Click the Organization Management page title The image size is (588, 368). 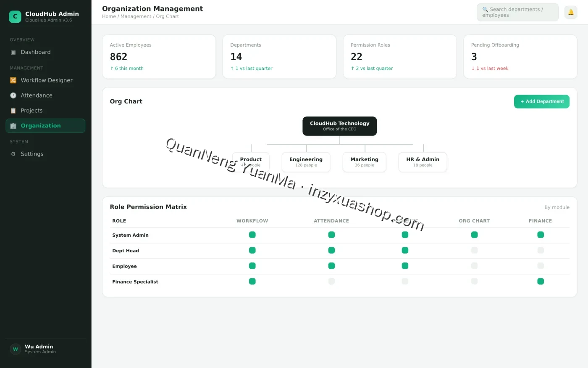(x=152, y=8)
